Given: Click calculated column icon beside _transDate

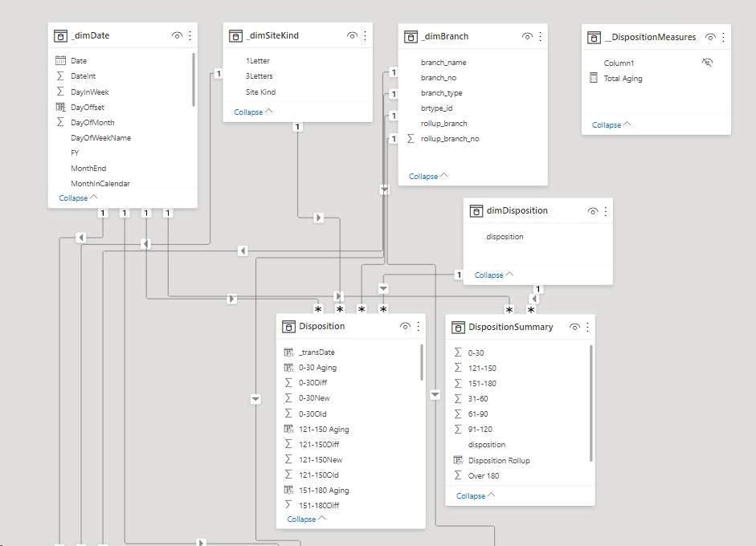Looking at the screenshot, I should (x=288, y=352).
